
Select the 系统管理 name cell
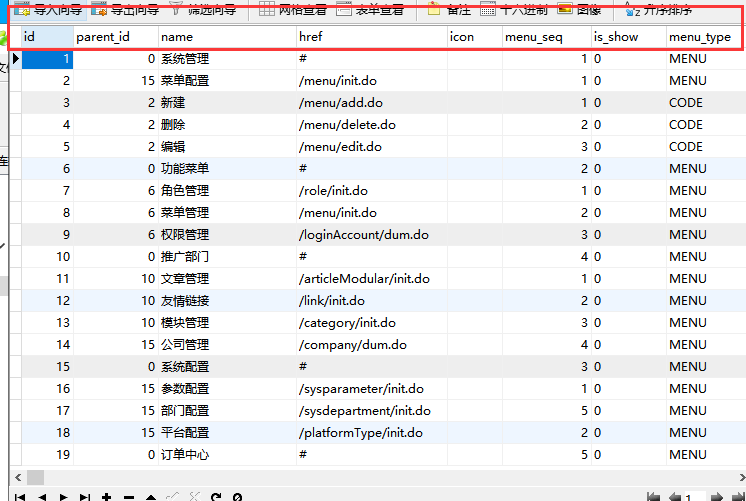coord(227,59)
